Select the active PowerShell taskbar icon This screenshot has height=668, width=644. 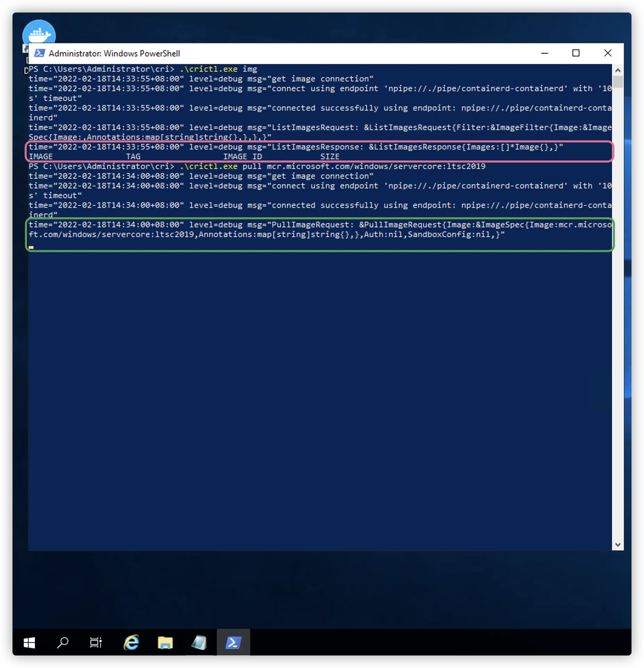click(233, 643)
